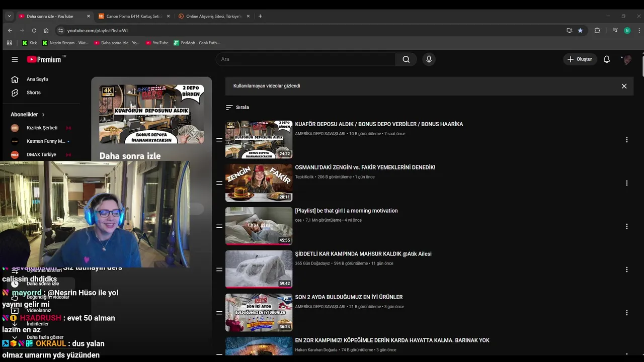Click drag handle of SON 2 AYDA row

point(219,313)
